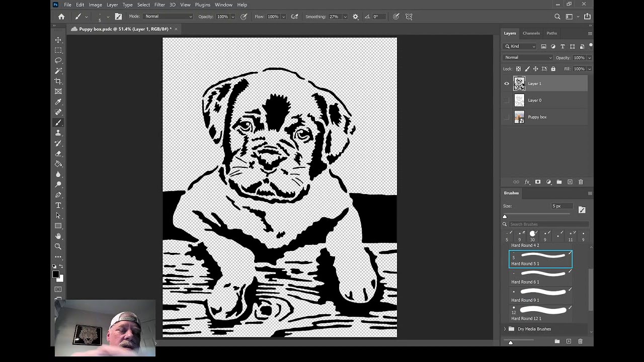Image resolution: width=644 pixels, height=362 pixels.
Task: Activate the Crop tool
Action: pyautogui.click(x=58, y=81)
